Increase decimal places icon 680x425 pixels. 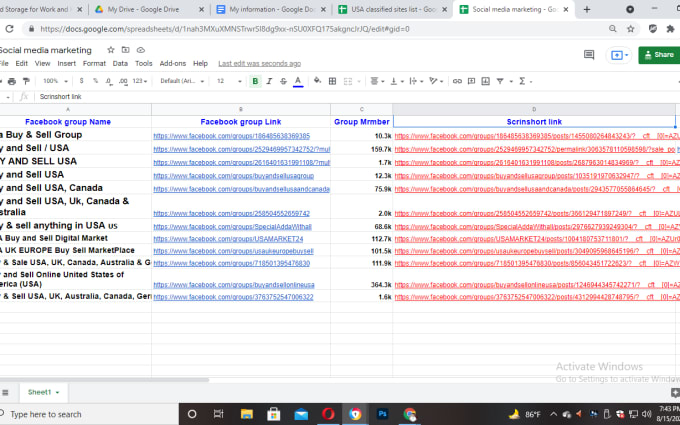click(x=123, y=81)
